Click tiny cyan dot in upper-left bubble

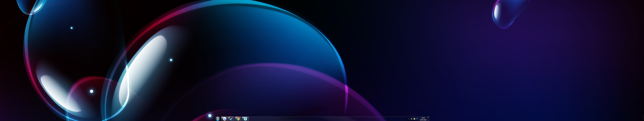pos(72,28)
